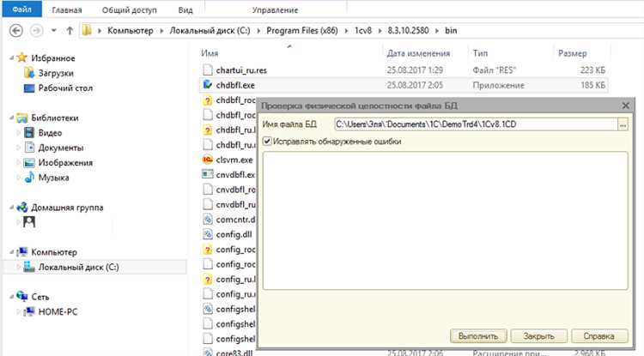Open the Загрузки folder icon in Favorites
Screen dimensions: 644x356
point(29,73)
